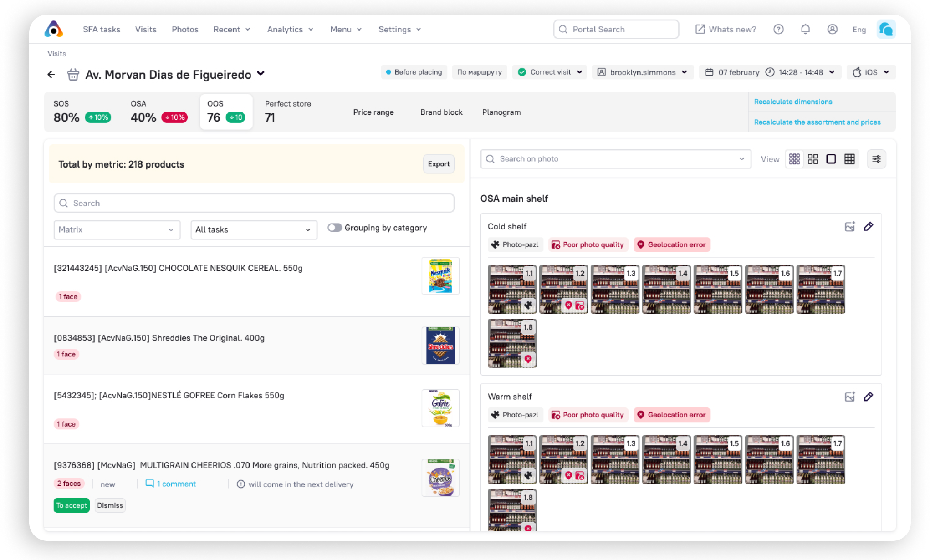The image size is (930, 560).
Task: Select the Planogram metric tab
Action: (501, 112)
